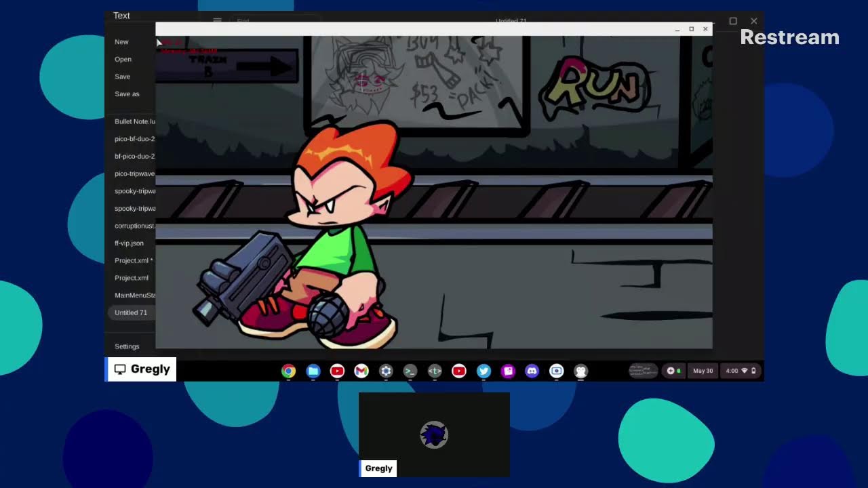The image size is (868, 488).
Task: Open the Settings gear on the shelf
Action: coord(386,371)
